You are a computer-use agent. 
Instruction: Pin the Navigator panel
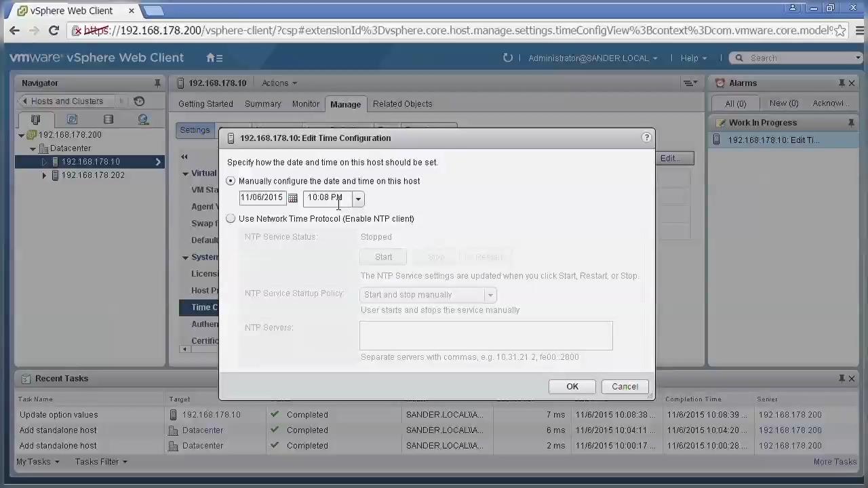coord(157,83)
